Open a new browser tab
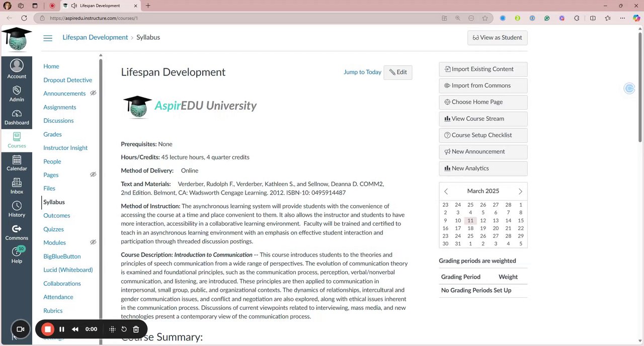This screenshot has width=644, height=346. click(x=147, y=6)
